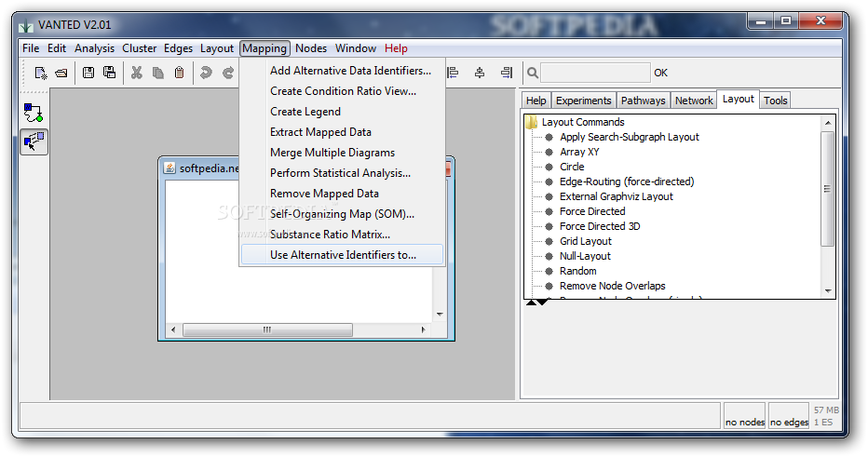Screen dimensions: 868x457
Task: Click the Layout Commands folder icon
Action: [x=532, y=122]
